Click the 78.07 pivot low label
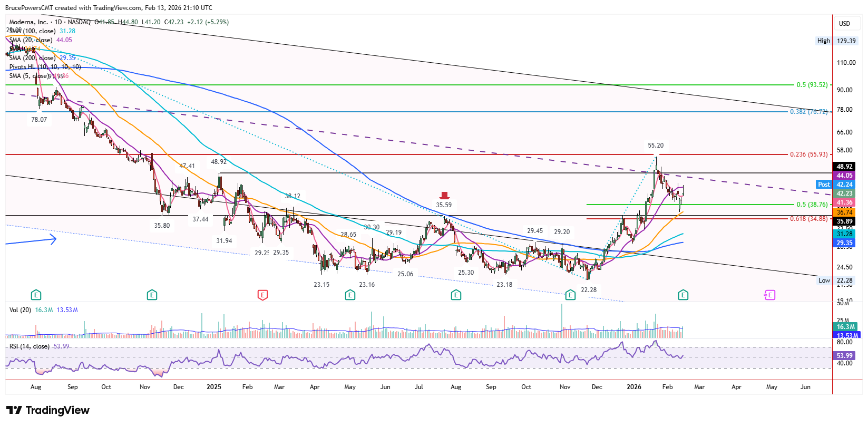This screenshot has height=426, width=868. pos(39,120)
